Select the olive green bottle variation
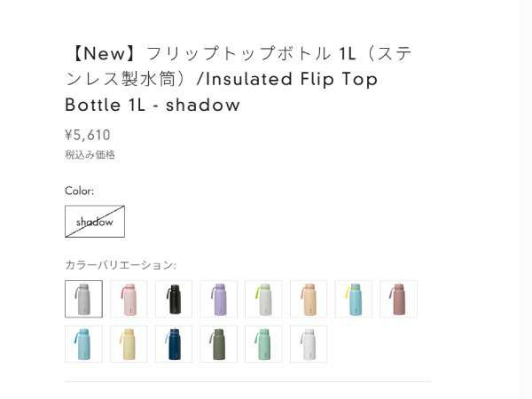The height and width of the screenshot is (399, 532). (x=218, y=344)
